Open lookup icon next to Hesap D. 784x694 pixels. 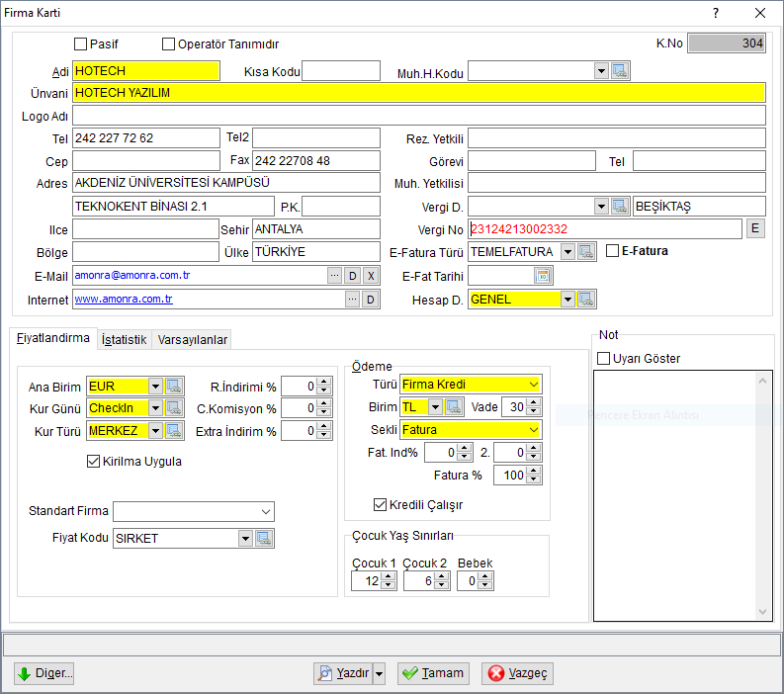tap(585, 300)
